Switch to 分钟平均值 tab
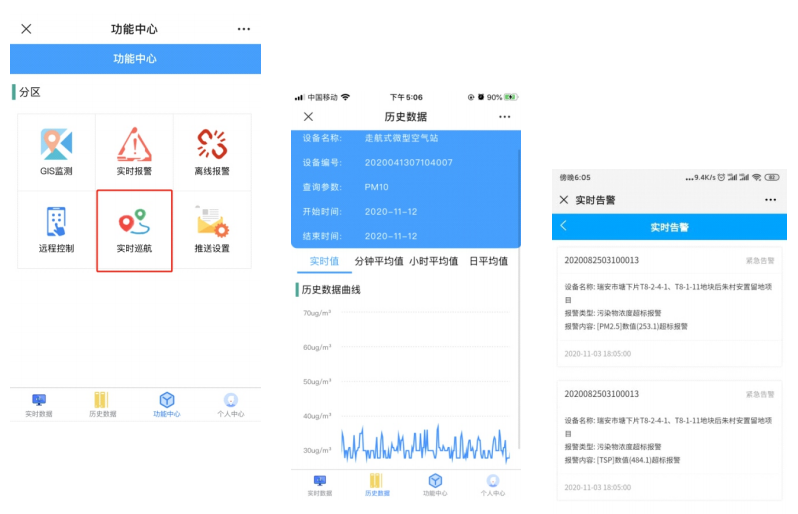 point(379,261)
